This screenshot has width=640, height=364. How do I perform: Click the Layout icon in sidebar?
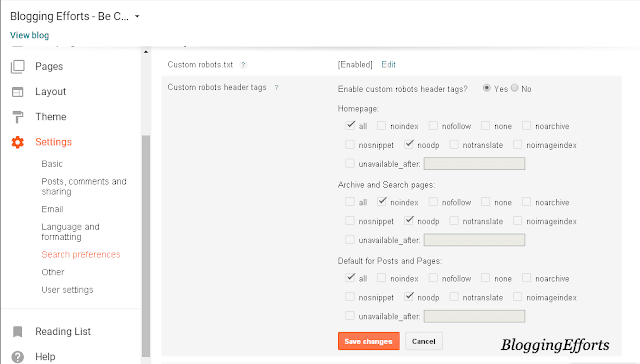pyautogui.click(x=18, y=92)
